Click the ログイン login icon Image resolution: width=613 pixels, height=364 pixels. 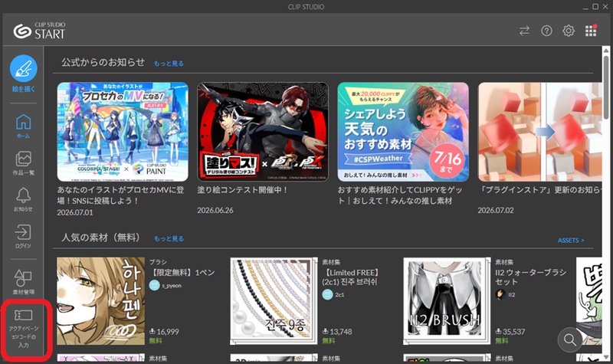pos(24,232)
